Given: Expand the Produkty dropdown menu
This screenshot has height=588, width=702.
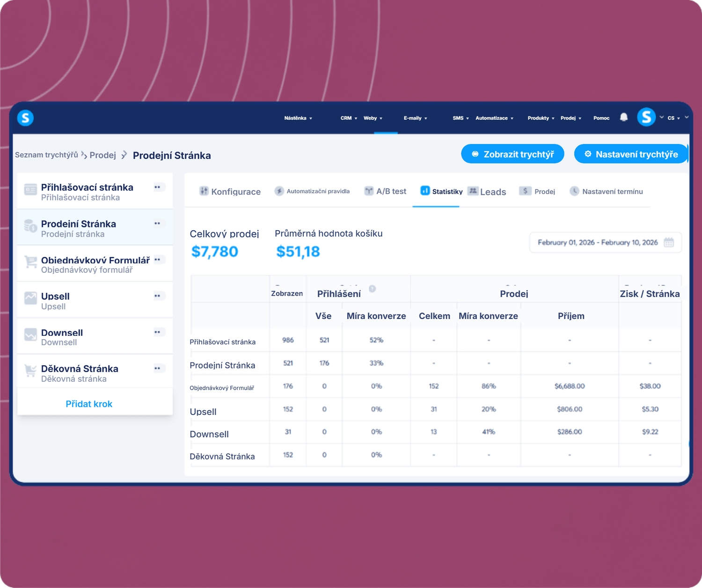Looking at the screenshot, I should click(x=541, y=118).
